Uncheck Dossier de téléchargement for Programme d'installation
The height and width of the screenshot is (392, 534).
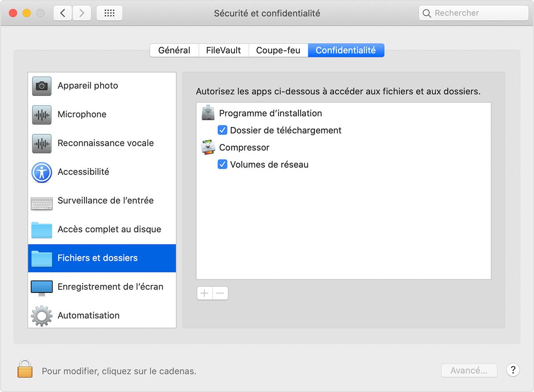222,130
